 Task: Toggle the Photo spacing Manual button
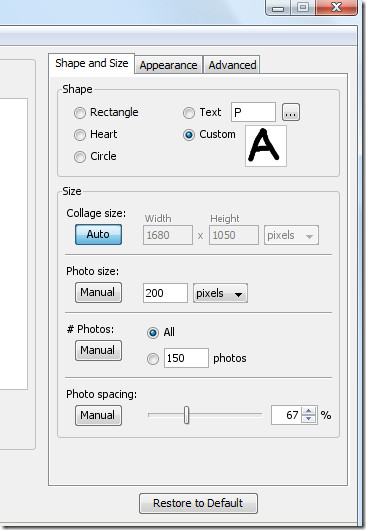coord(98,415)
